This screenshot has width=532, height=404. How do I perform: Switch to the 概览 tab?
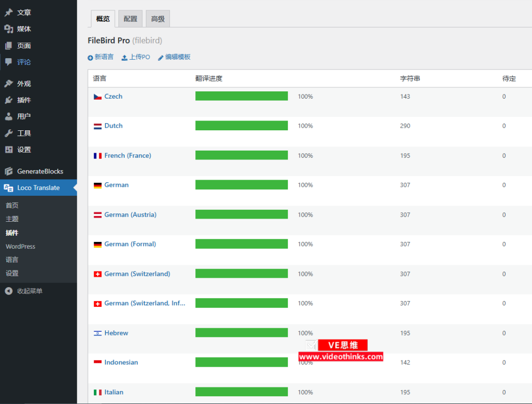point(103,19)
